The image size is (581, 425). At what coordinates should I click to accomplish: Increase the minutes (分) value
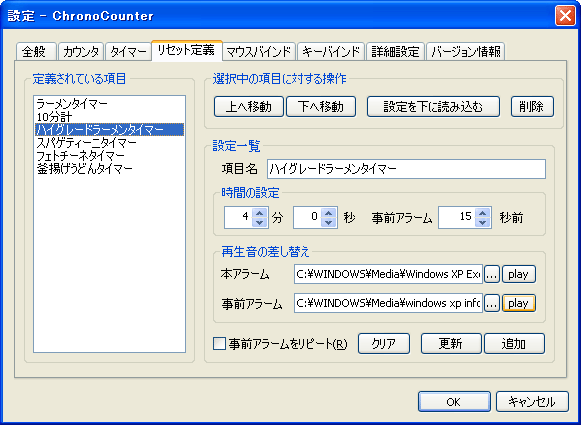point(259,213)
